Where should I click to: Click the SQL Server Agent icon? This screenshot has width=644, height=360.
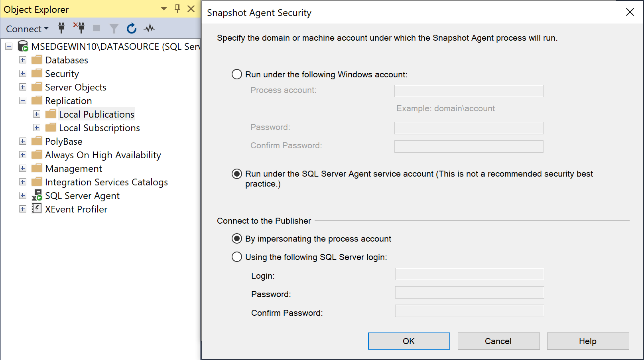click(x=37, y=195)
